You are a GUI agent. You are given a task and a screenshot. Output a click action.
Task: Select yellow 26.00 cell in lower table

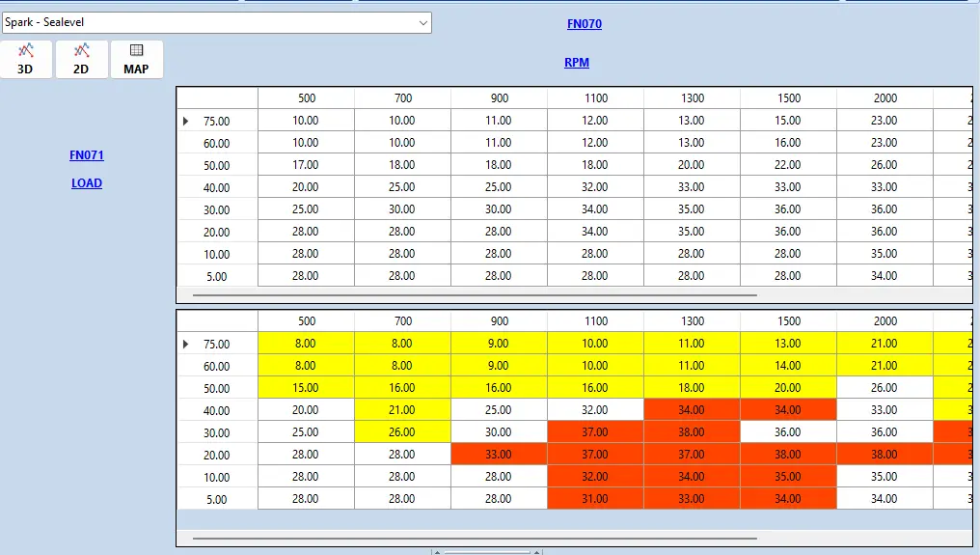pos(402,432)
